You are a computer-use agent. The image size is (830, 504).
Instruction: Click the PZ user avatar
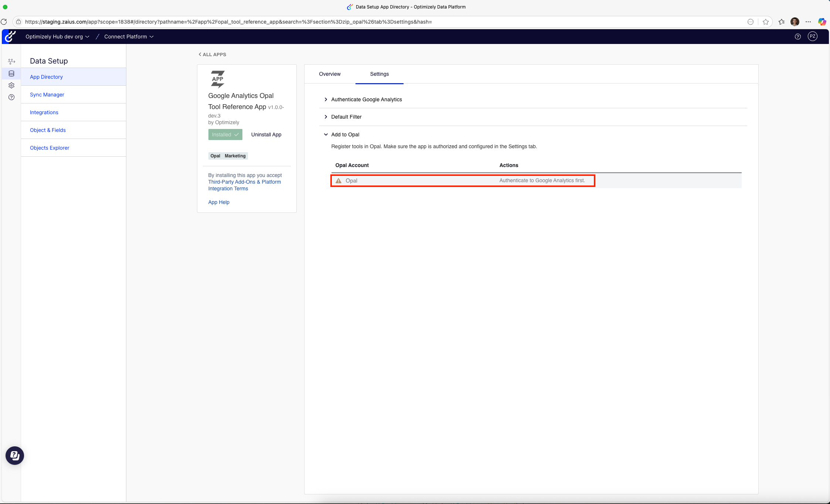point(812,36)
